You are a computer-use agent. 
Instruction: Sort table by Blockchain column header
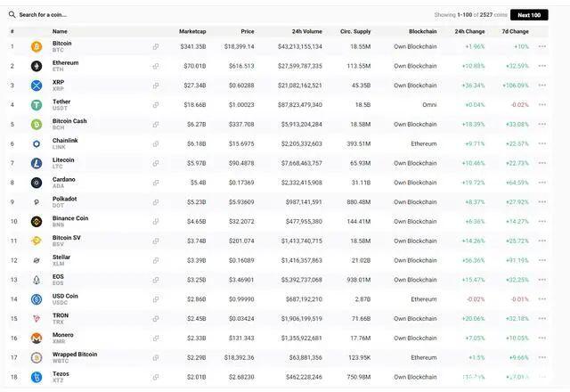(x=422, y=31)
